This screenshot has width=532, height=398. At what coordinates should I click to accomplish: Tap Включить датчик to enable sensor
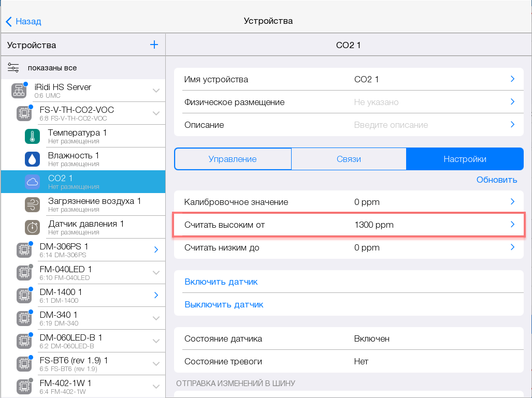[221, 282]
